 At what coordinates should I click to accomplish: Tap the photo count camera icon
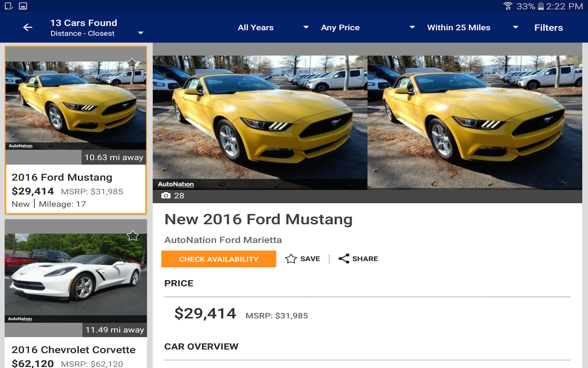coord(166,196)
